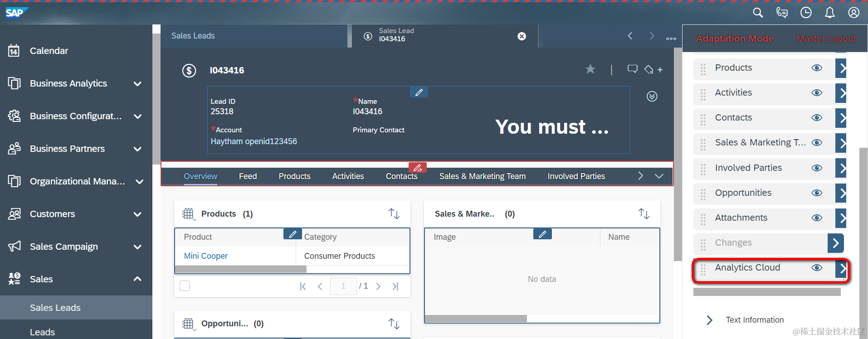This screenshot has height=339, width=868.
Task: Open the user profile icon
Action: [x=854, y=13]
